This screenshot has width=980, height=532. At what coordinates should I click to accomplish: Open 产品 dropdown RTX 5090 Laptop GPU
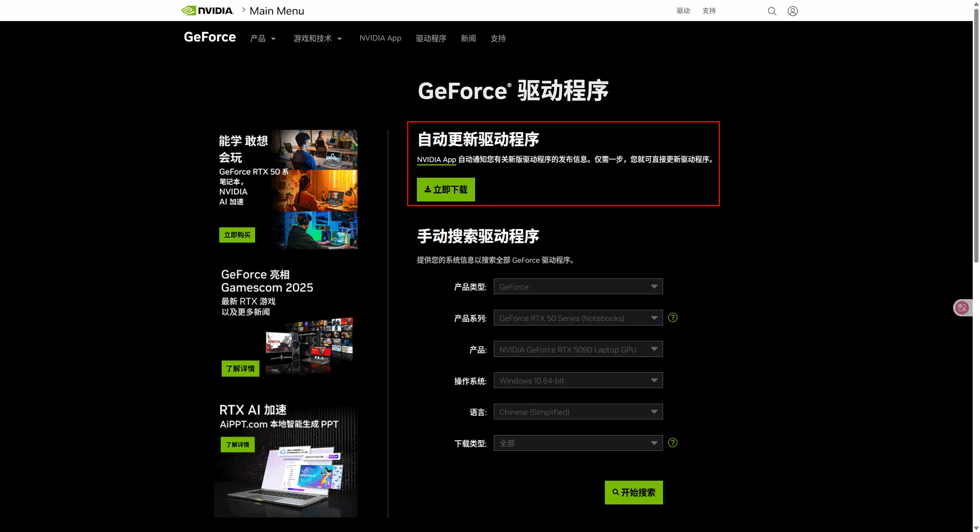578,349
